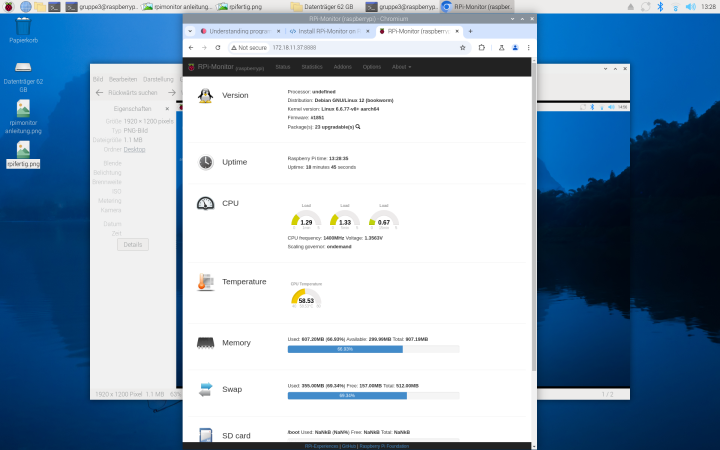Follow the Desktop folder link
This screenshot has height=450, width=720.
pos(134,149)
